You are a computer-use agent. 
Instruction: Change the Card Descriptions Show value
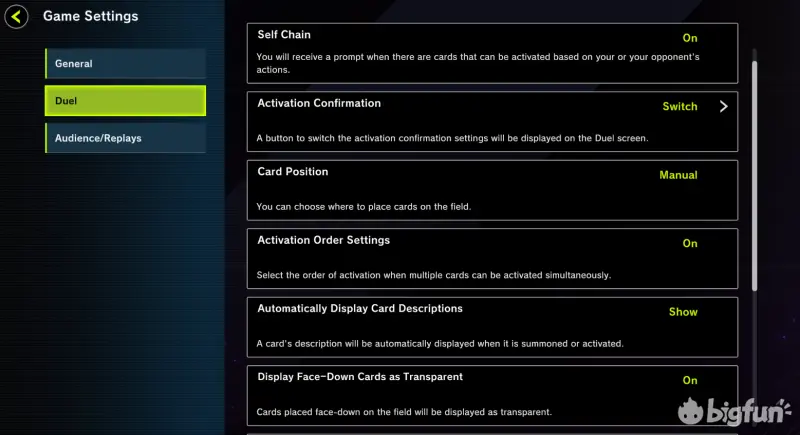(683, 312)
